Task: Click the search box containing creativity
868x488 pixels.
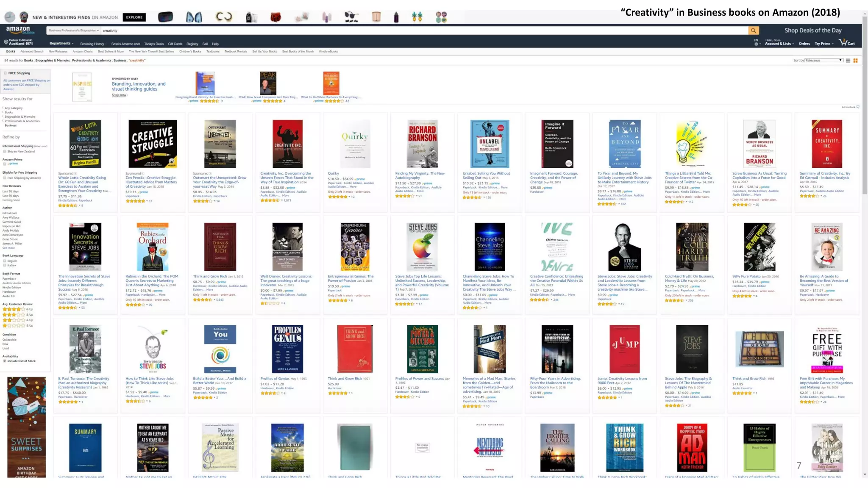Action: (424, 30)
